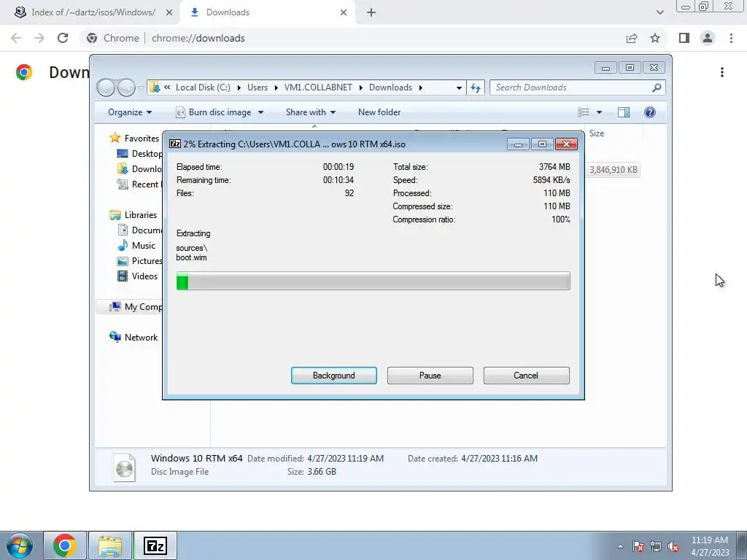Send the extraction to Background
The height and width of the screenshot is (560, 747).
click(x=334, y=376)
